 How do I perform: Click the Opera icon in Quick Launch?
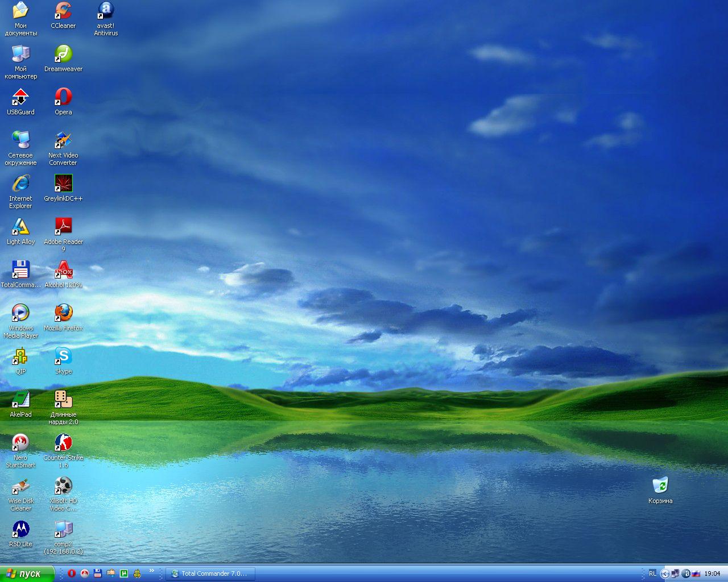point(72,573)
